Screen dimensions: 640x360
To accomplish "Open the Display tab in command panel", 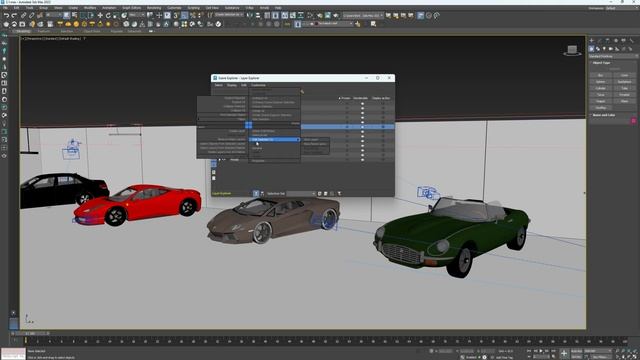I will (x=623, y=40).
